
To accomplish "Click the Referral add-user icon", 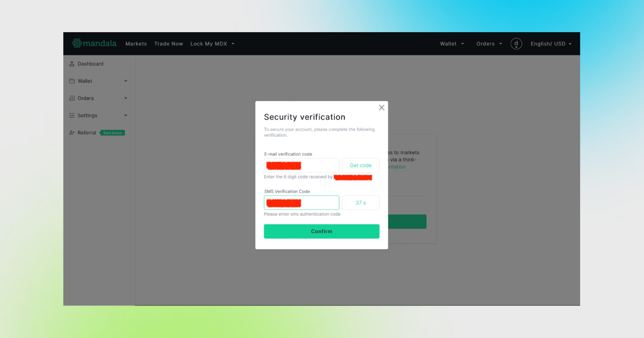I will [72, 133].
